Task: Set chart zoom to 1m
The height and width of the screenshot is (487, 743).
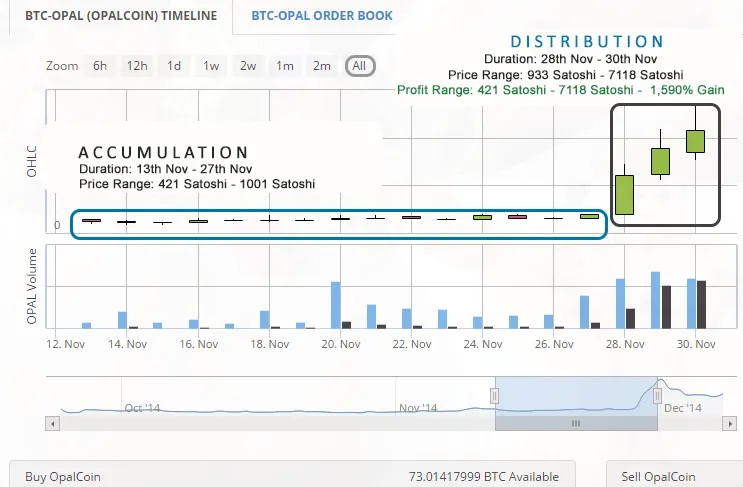Action: tap(285, 66)
